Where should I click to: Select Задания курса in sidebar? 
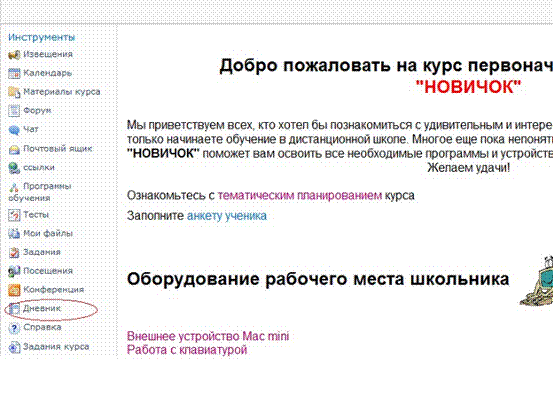56,347
